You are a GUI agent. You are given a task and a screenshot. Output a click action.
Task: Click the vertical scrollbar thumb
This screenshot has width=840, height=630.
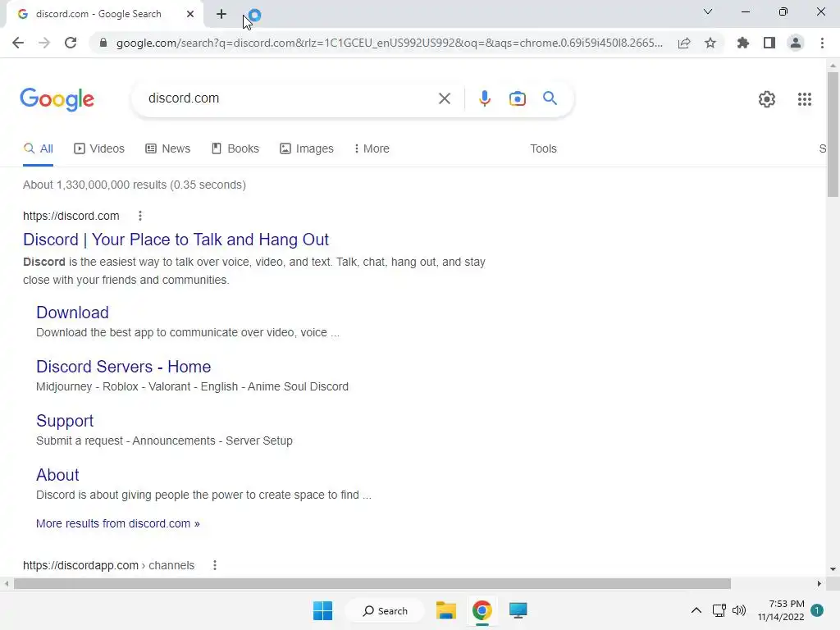click(x=833, y=134)
